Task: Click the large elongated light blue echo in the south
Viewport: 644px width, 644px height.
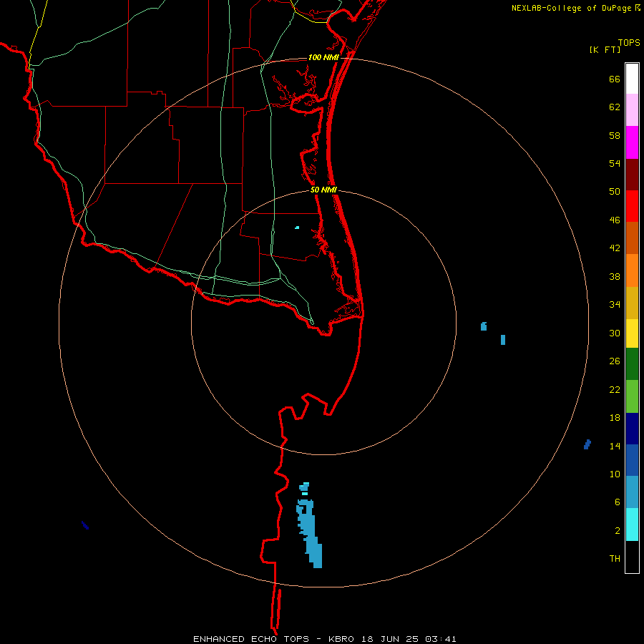Action: click(x=309, y=533)
